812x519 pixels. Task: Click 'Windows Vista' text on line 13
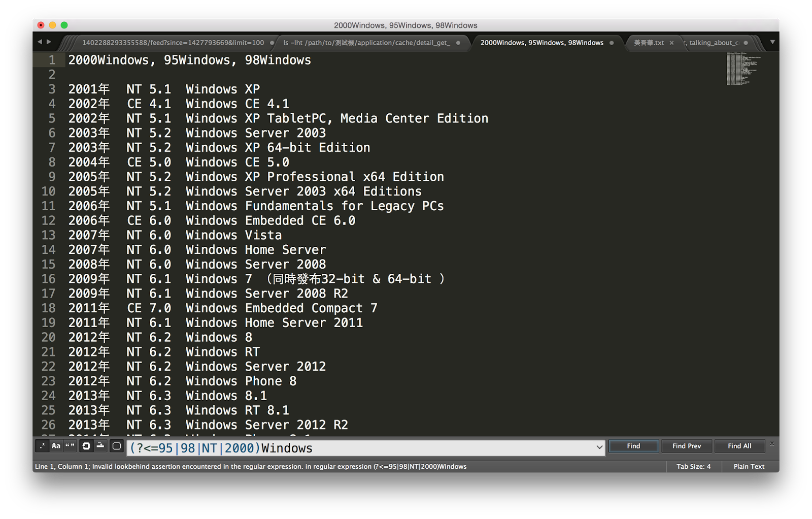tap(234, 235)
